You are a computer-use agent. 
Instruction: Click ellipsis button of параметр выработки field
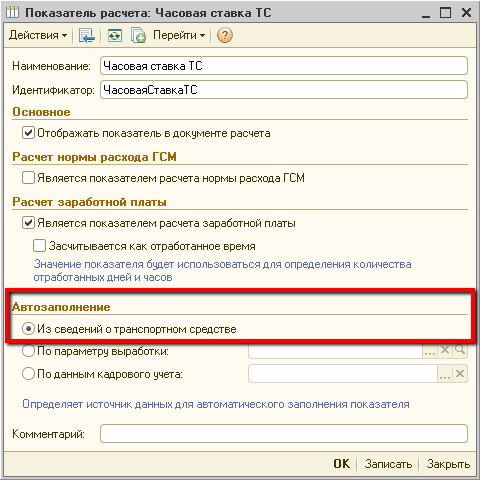430,351
